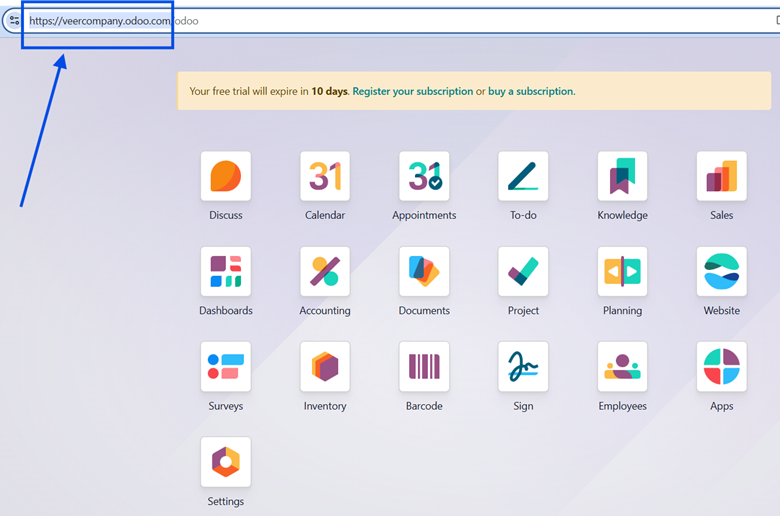This screenshot has width=780, height=516.
Task: Follow the buy a subscription link
Action: point(530,91)
